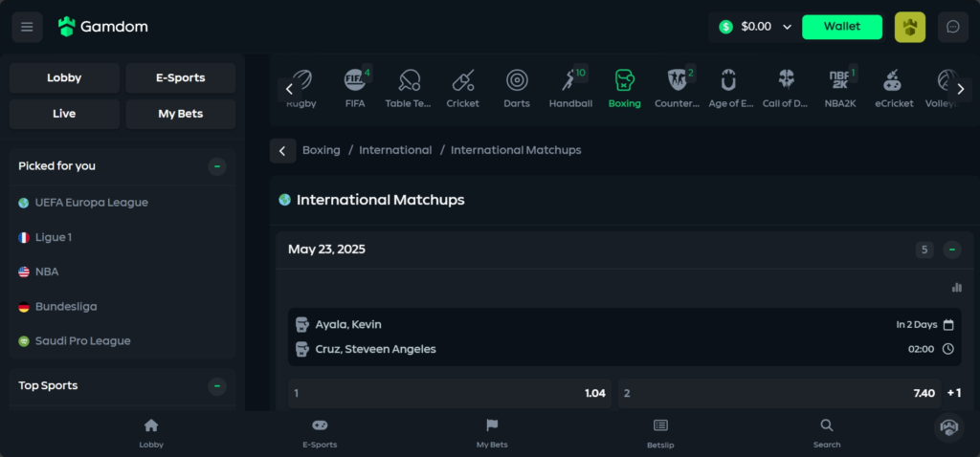Click the Gamdom logo
The height and width of the screenshot is (457, 980).
(x=103, y=27)
